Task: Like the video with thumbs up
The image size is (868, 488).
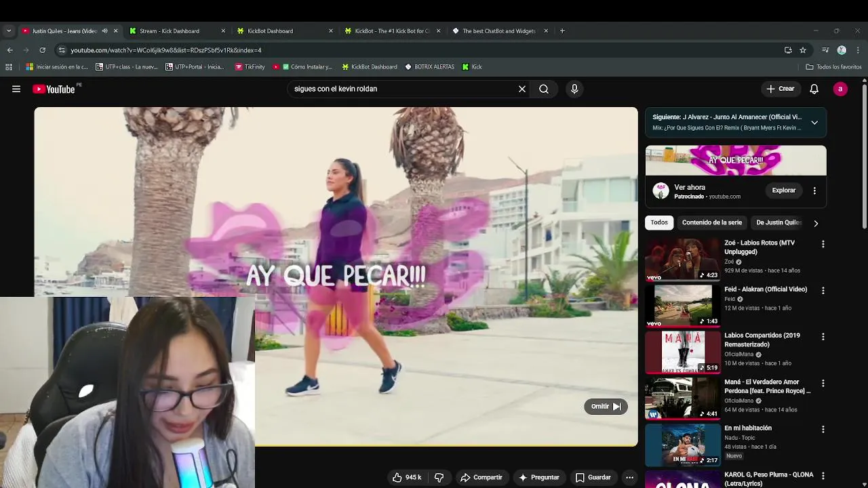Action: [406, 477]
